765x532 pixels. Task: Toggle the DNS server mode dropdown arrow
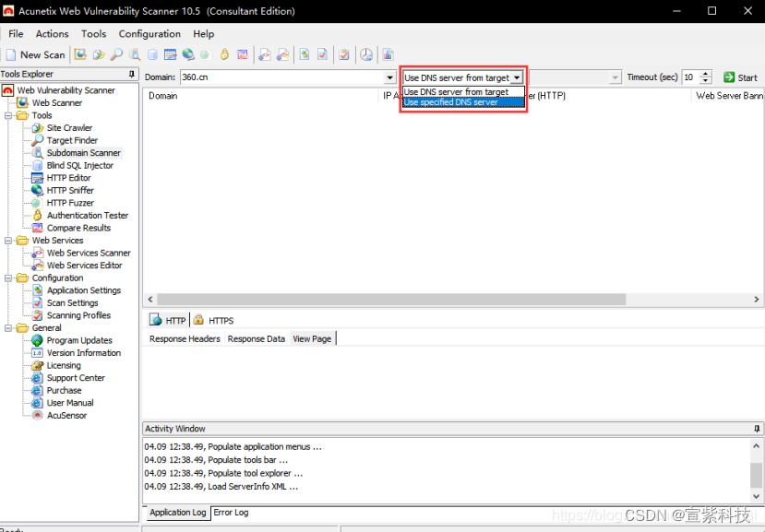(517, 77)
